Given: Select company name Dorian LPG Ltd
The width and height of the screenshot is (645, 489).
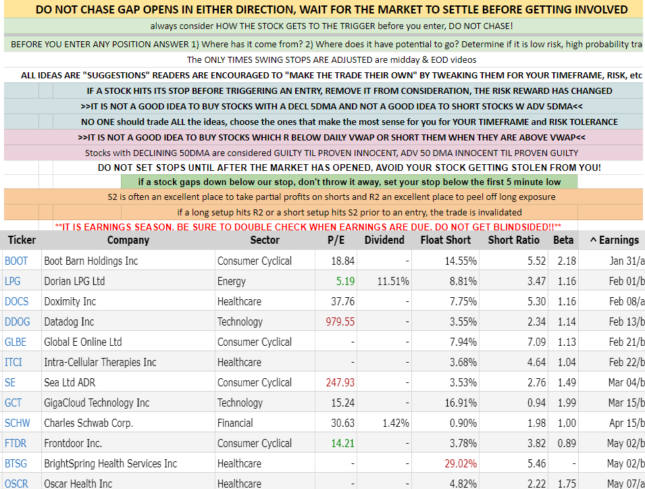Looking at the screenshot, I should (x=74, y=281).
